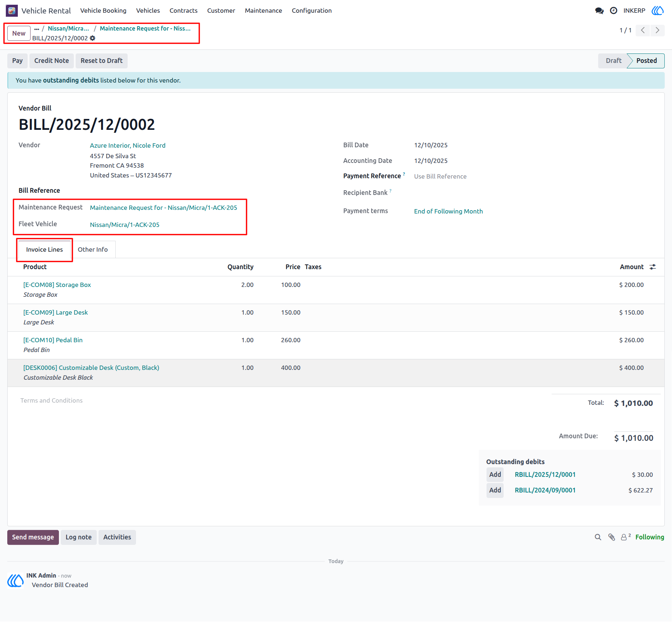Click the Pay button

17,61
